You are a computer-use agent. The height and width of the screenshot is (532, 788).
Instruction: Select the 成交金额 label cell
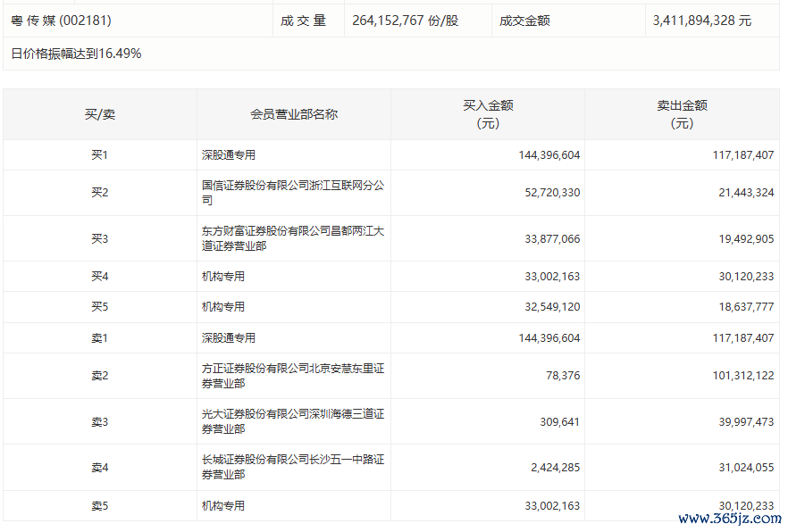(x=524, y=20)
